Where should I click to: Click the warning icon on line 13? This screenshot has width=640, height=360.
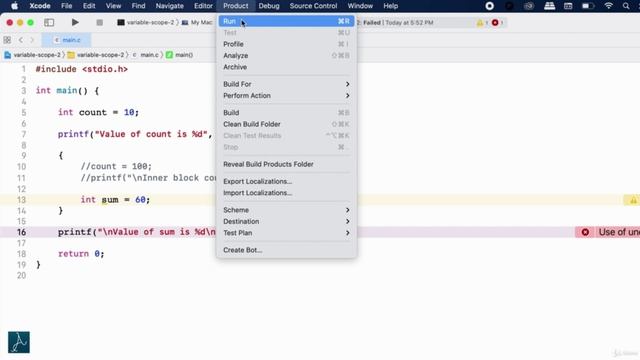coord(633,200)
